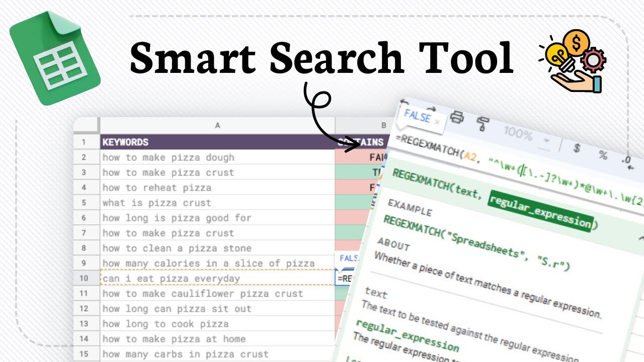The width and height of the screenshot is (644, 362).
Task: Select cell 'how to make cauliflower pizza crust'
Action: tap(217, 293)
